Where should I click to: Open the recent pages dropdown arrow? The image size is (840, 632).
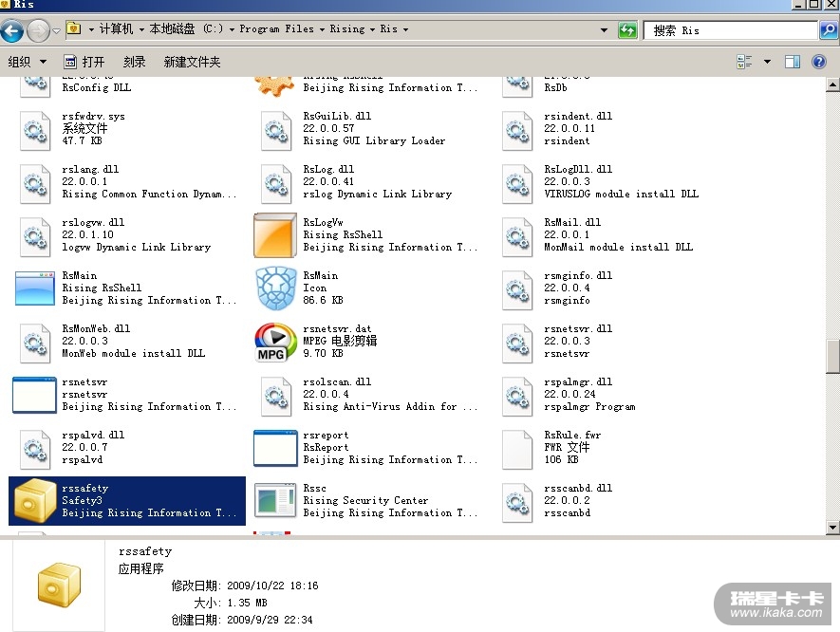[56, 31]
